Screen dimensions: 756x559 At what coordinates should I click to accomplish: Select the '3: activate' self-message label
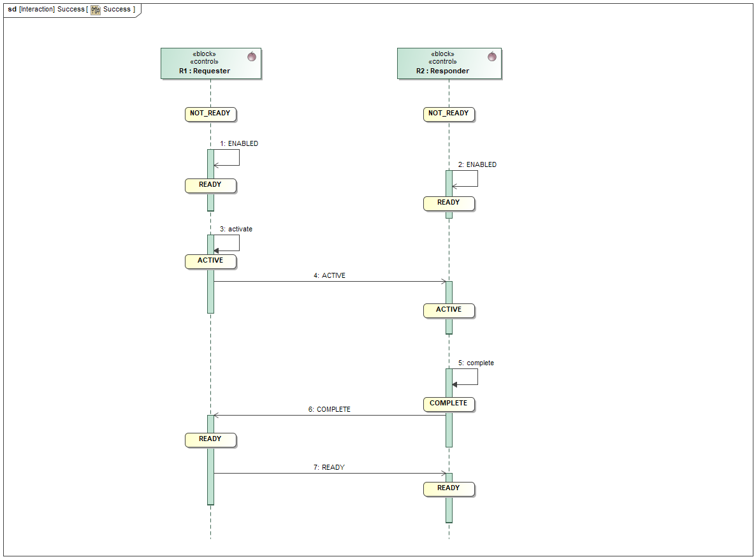point(236,229)
